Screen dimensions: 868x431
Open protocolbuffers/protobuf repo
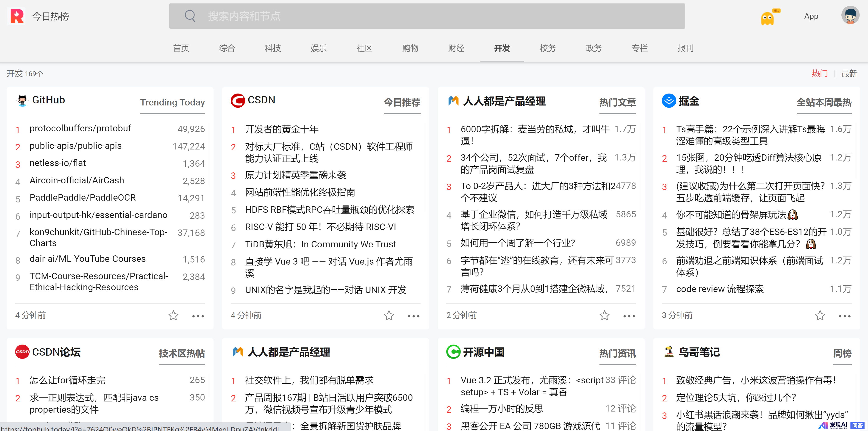coord(80,128)
